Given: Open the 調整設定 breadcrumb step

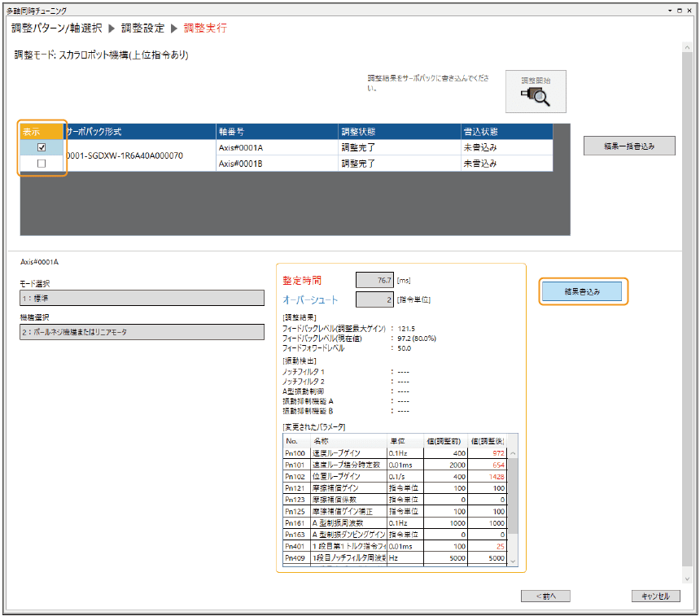Looking at the screenshot, I should tap(142, 28).
